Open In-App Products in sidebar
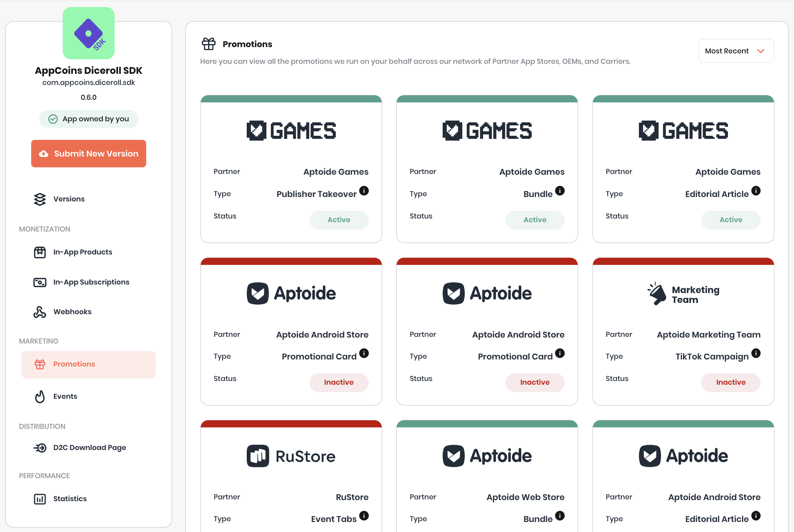Viewport: 794px width, 532px height. [x=82, y=252]
